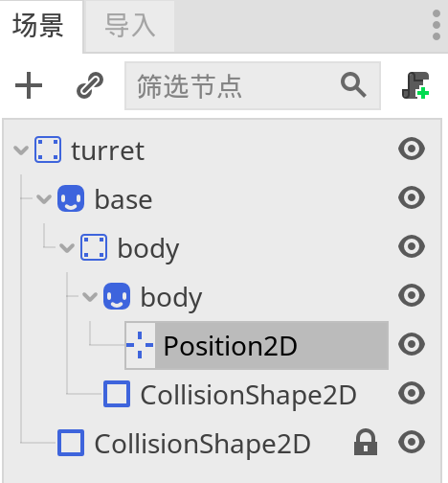Screen dimensions: 448x483
Task: Hide the turret node with eye icon
Action: [x=412, y=149]
